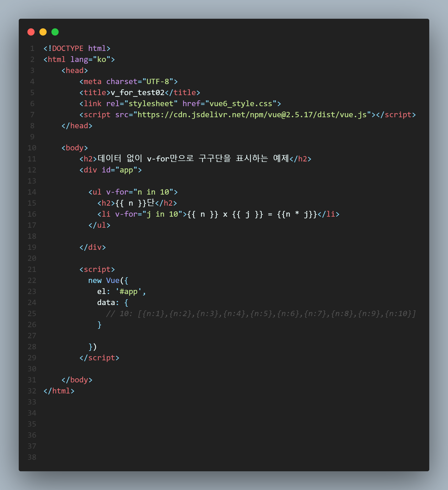Click the el: '#app' line

coord(122,292)
